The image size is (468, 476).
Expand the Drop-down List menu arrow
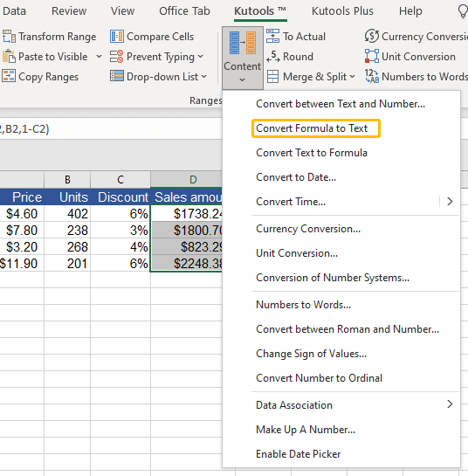click(x=204, y=77)
